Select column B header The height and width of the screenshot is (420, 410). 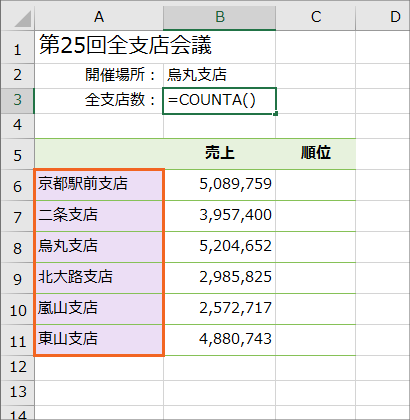coord(219,16)
